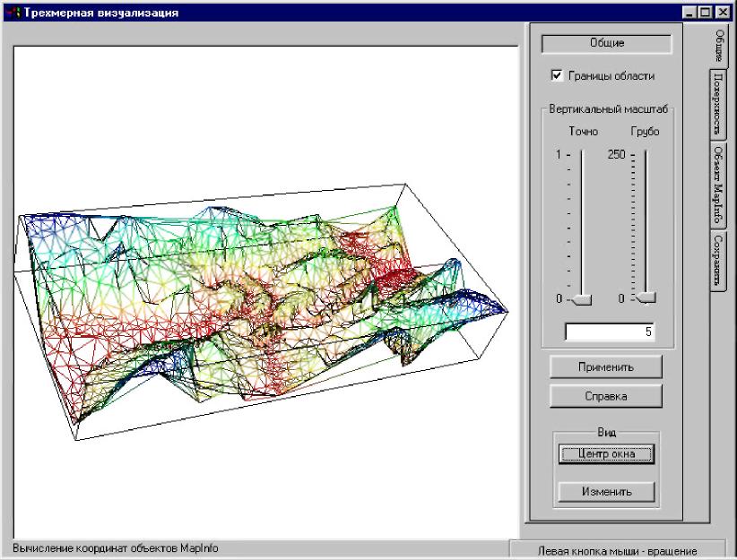This screenshot has width=737, height=560.
Task: Click the Точно slider thumb
Action: [x=582, y=298]
